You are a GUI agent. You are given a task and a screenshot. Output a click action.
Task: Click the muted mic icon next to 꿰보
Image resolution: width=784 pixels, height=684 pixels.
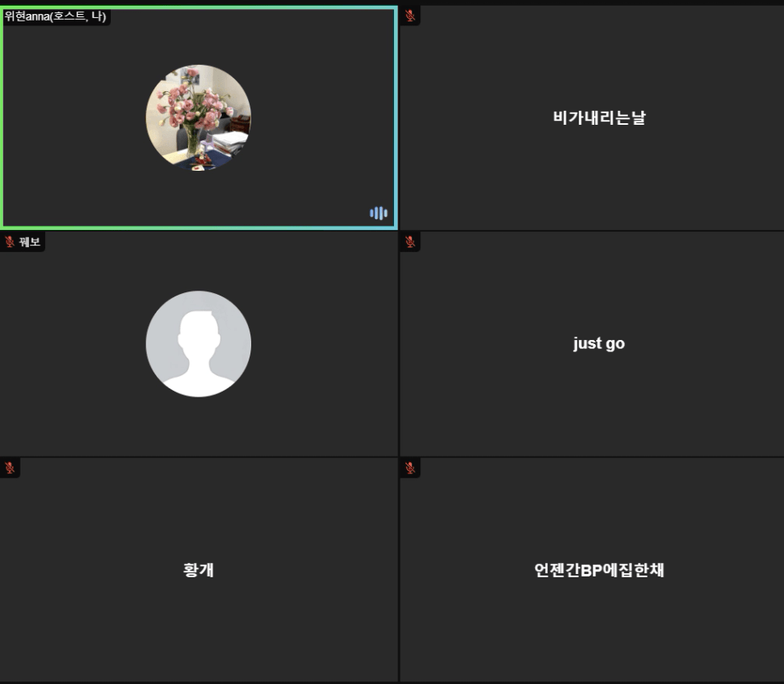(x=10, y=242)
